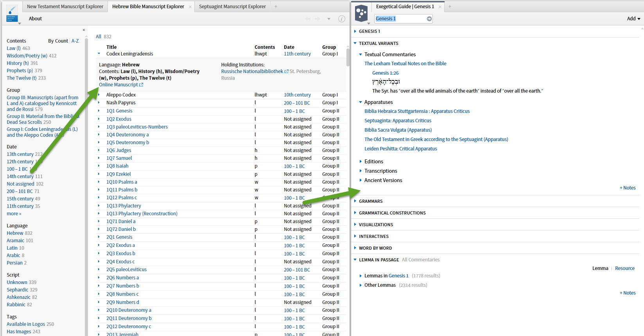Expand the Nash Papyrus row
Viewport: 644px width, 336px height.
[x=99, y=103]
